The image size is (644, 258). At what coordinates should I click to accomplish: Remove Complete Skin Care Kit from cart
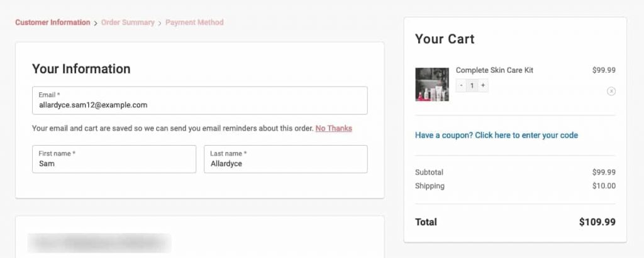point(611,91)
